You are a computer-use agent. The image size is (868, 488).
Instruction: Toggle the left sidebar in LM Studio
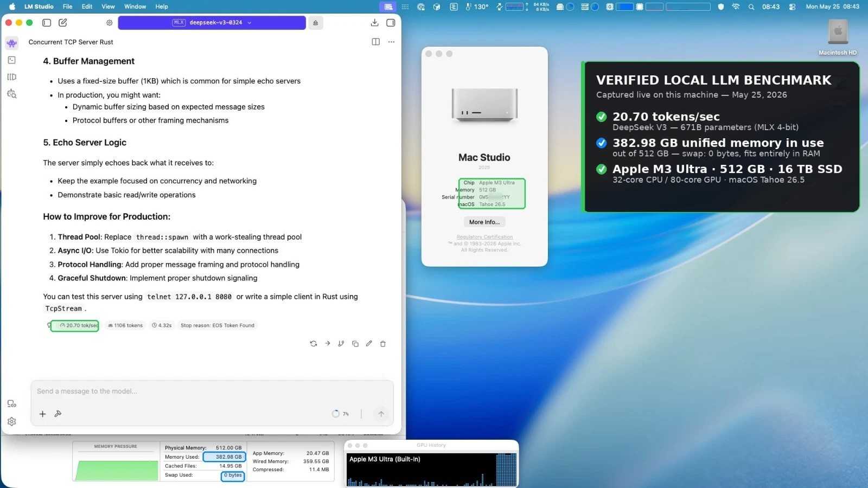[47, 23]
